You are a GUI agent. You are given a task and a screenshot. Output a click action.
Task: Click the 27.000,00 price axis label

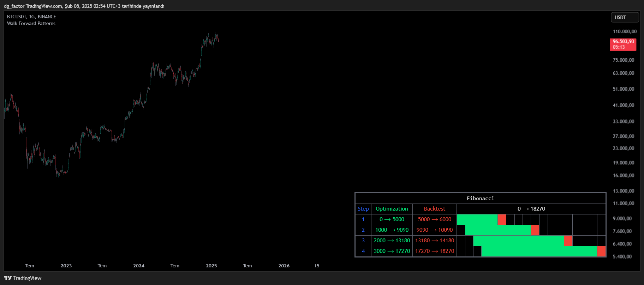(624, 136)
